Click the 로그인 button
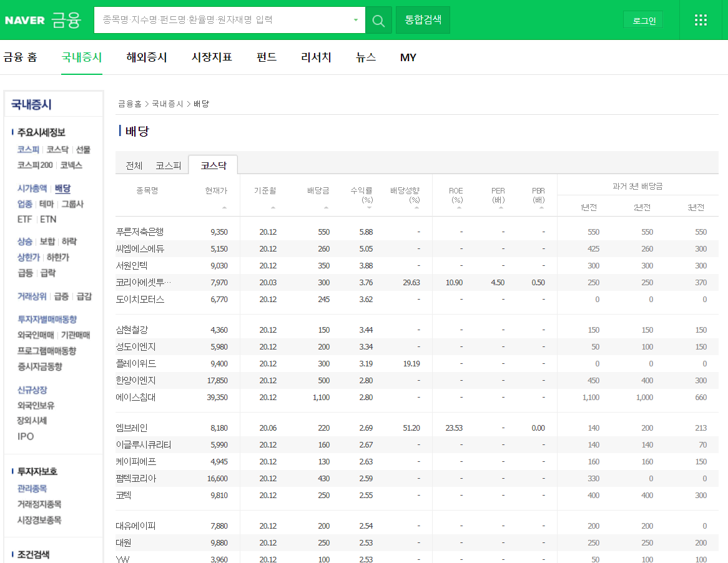The image size is (728, 563). click(643, 21)
